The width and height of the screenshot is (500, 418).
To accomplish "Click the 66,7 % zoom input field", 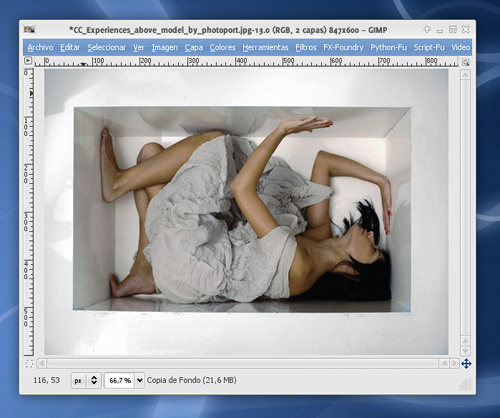I will [x=120, y=380].
